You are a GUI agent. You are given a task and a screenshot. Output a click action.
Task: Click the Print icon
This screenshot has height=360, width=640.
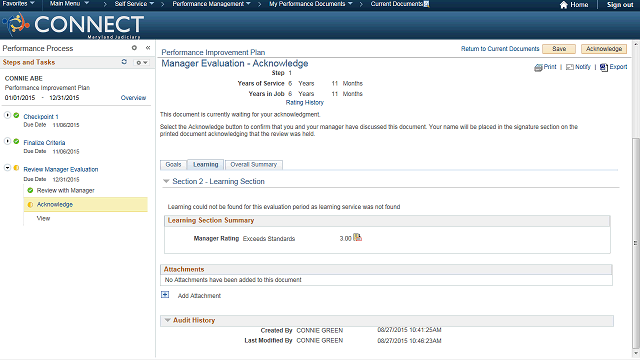(538, 67)
